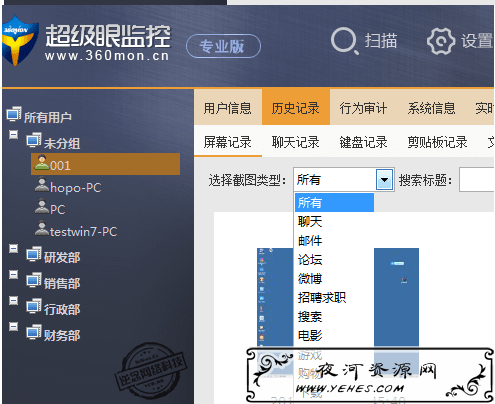Toggle the 财务部 expand box

click(x=13, y=326)
